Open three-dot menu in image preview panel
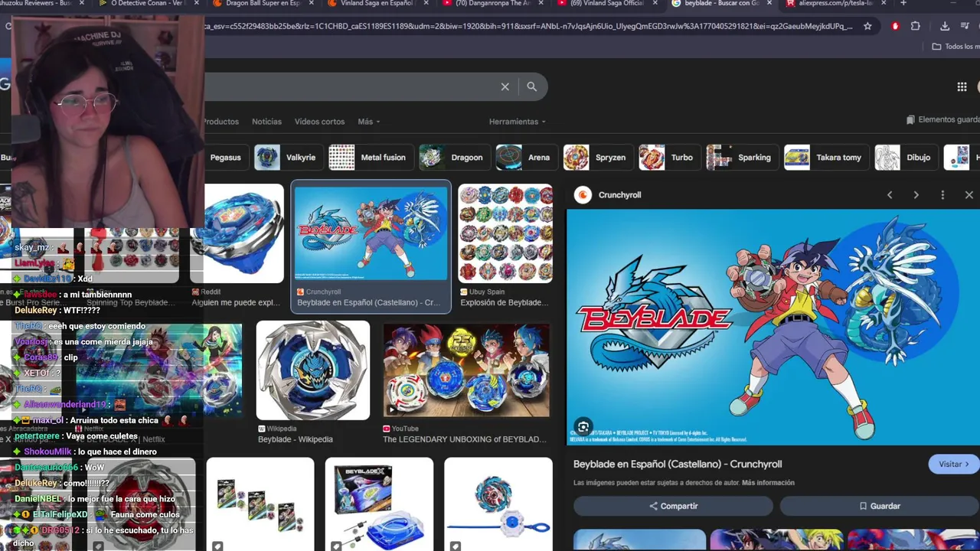Viewport: 980px width, 551px height. [942, 195]
